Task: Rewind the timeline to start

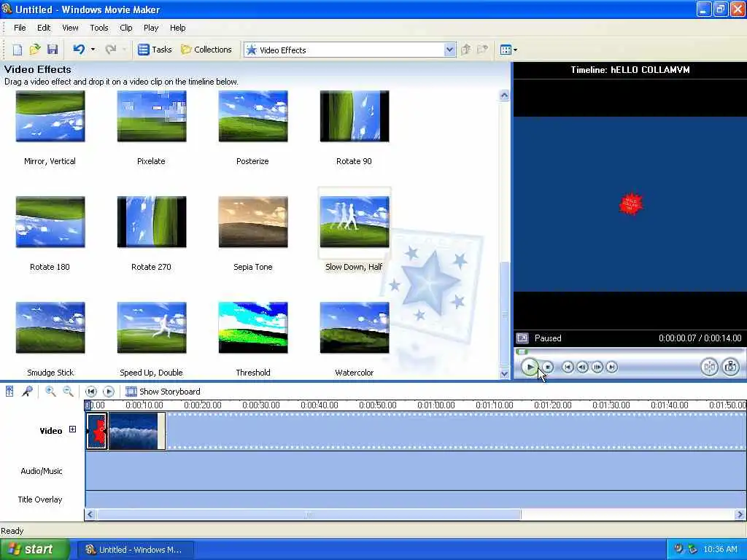Action: click(91, 392)
